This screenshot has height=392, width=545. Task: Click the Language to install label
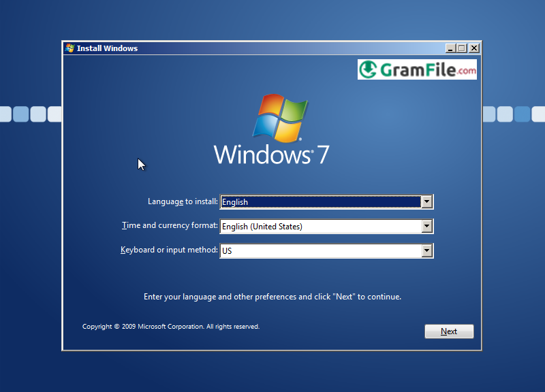(184, 201)
